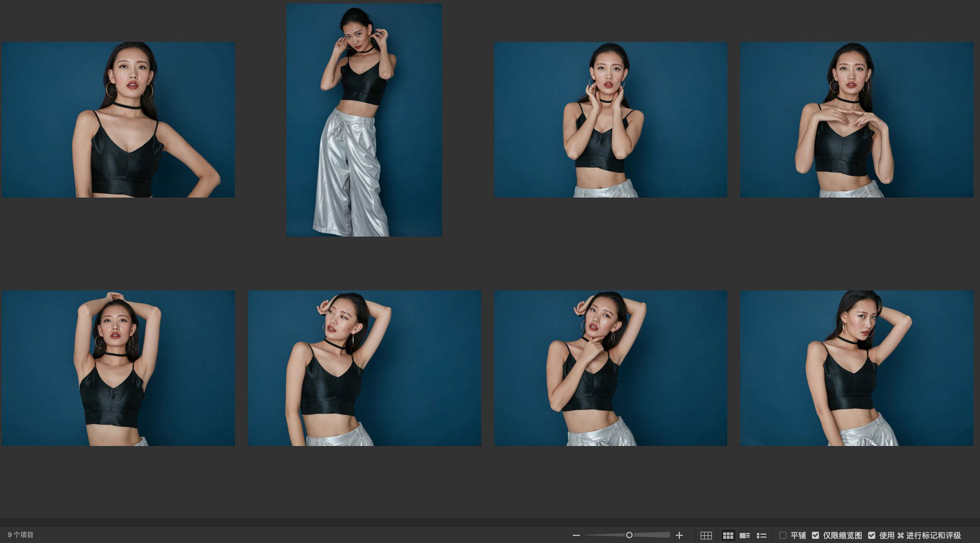Switch to details view with thumbnails
Screen dimensions: 980x543
pos(745,535)
